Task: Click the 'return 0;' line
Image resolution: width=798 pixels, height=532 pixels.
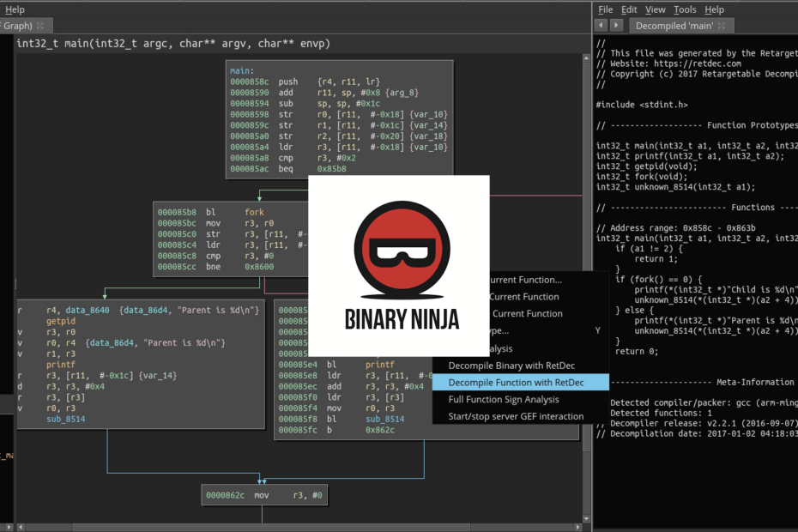Action: (637, 351)
